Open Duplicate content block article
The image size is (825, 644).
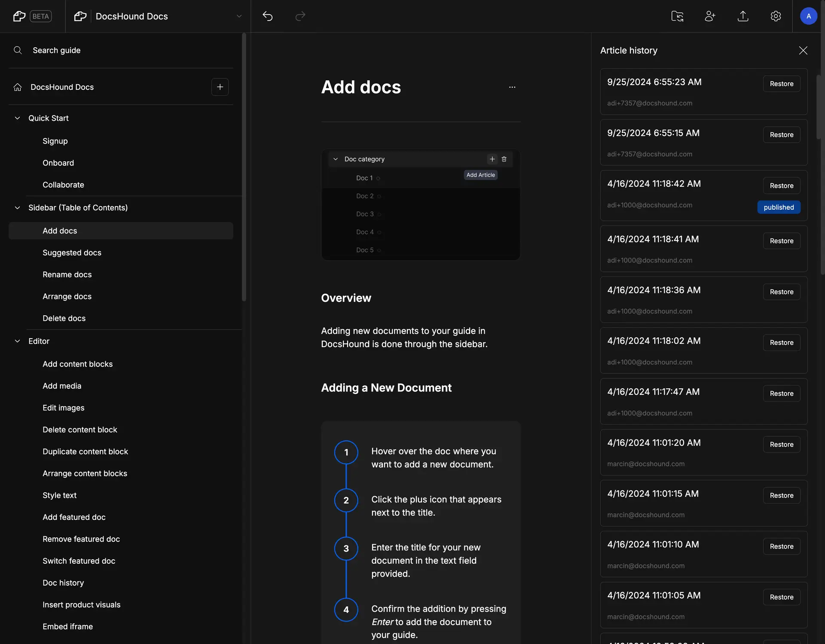[85, 452]
